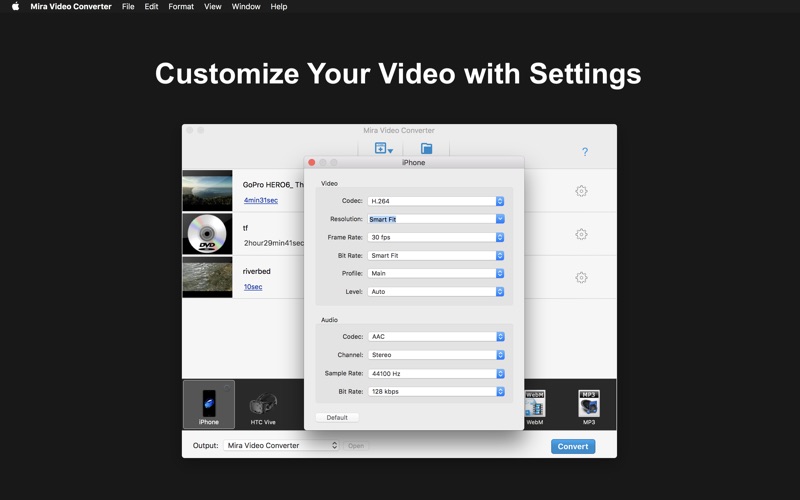
Task: Open the Edit menu
Action: (151, 7)
